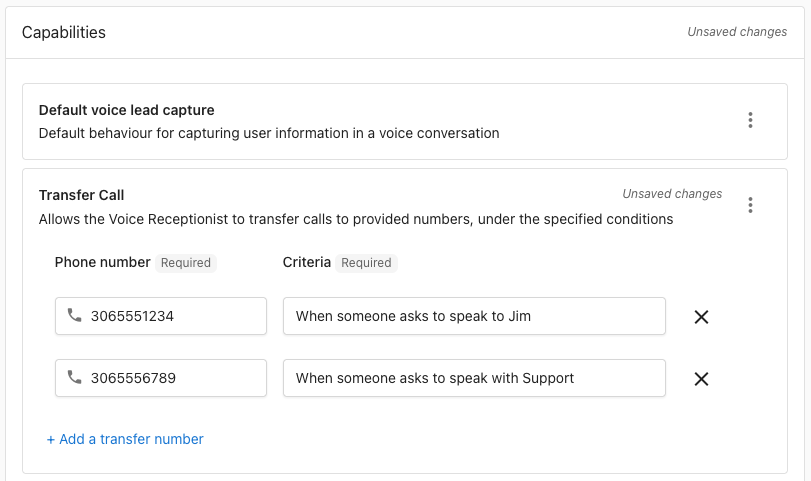Click Required badge next to Phone number

[186, 263]
